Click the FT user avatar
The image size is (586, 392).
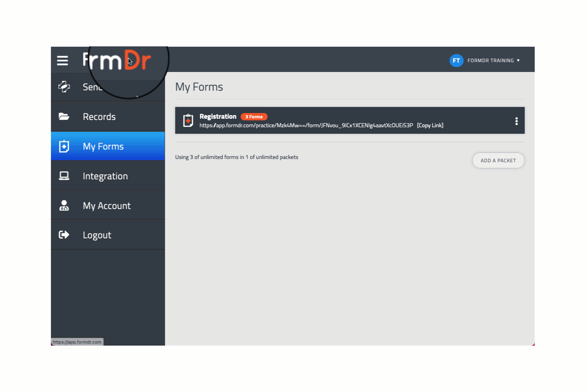(456, 61)
